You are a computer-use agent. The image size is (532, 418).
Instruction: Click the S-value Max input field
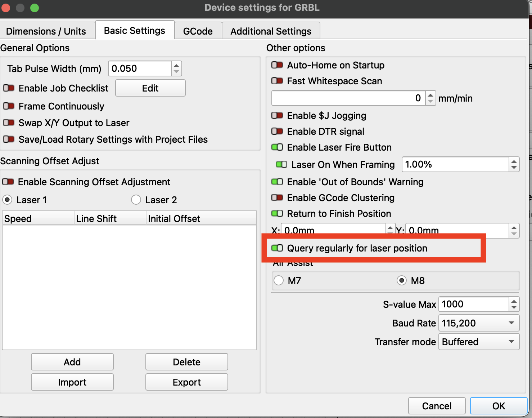(474, 304)
